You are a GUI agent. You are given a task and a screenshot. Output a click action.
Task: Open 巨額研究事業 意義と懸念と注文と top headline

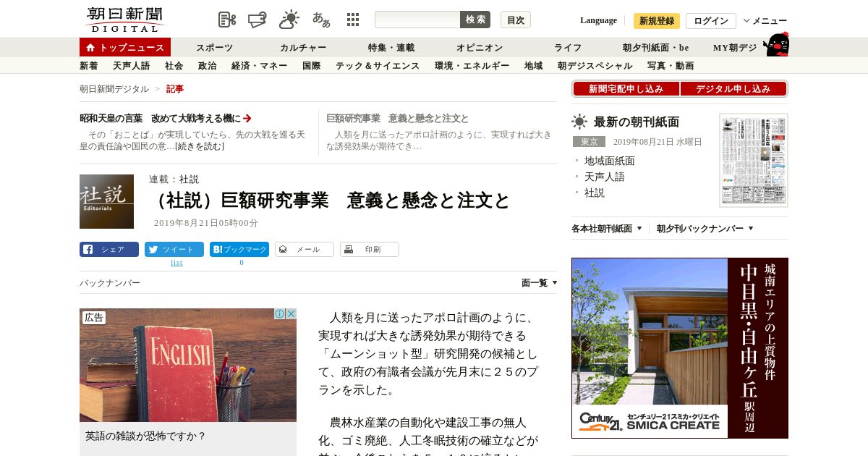tap(397, 119)
